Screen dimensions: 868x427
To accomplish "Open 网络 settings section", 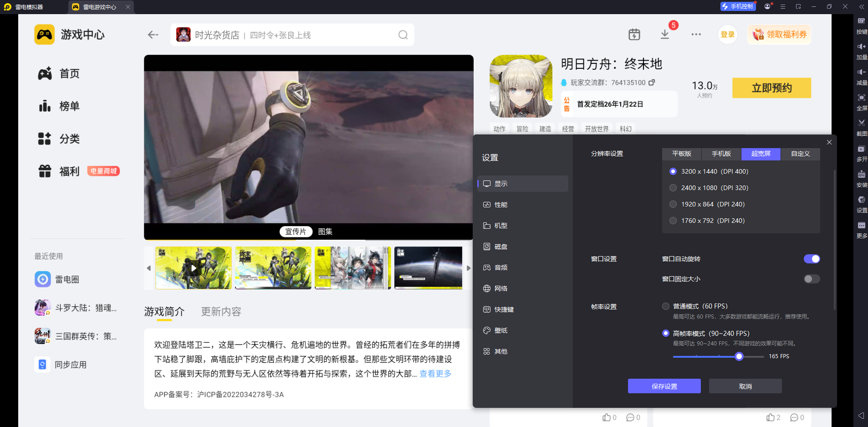I will (523, 288).
